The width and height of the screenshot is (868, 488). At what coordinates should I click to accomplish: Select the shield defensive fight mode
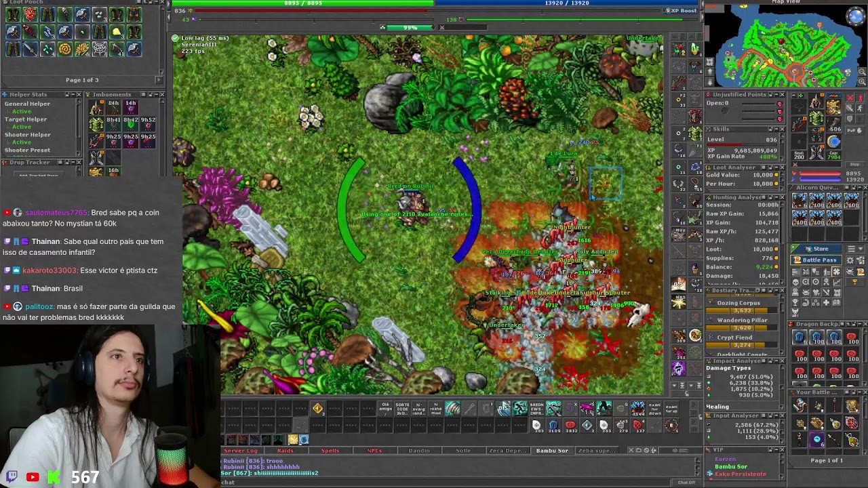tap(850, 119)
